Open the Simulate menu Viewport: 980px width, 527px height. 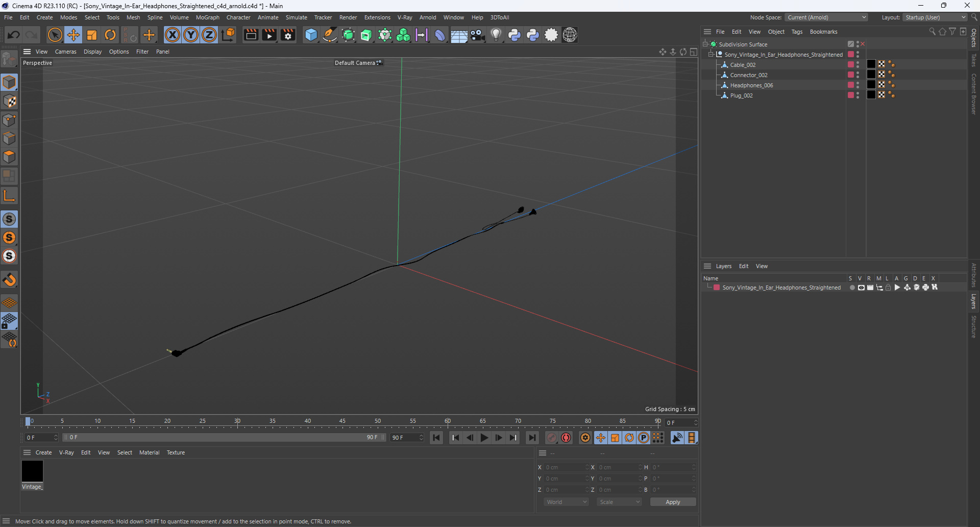pyautogui.click(x=296, y=17)
